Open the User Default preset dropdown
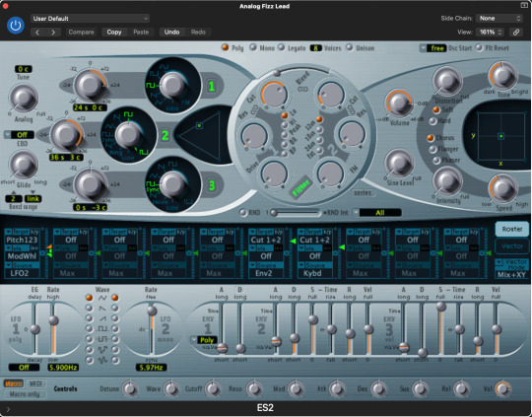532x417 pixels. tap(91, 19)
